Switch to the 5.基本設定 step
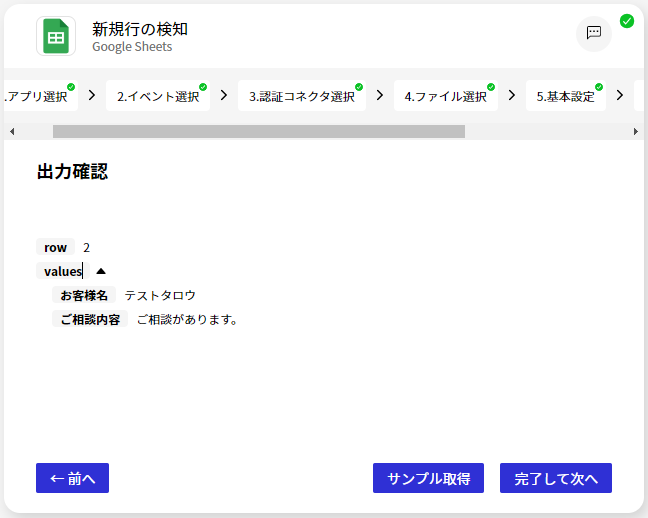 565,97
